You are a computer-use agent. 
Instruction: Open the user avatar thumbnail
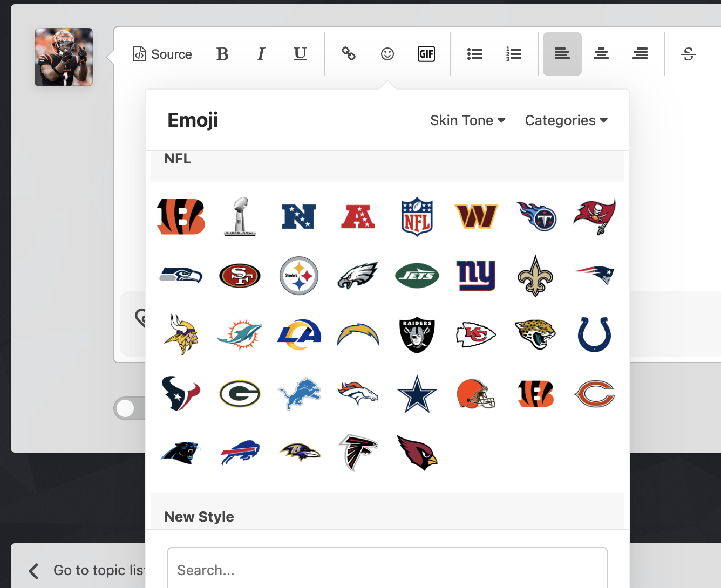pyautogui.click(x=64, y=57)
